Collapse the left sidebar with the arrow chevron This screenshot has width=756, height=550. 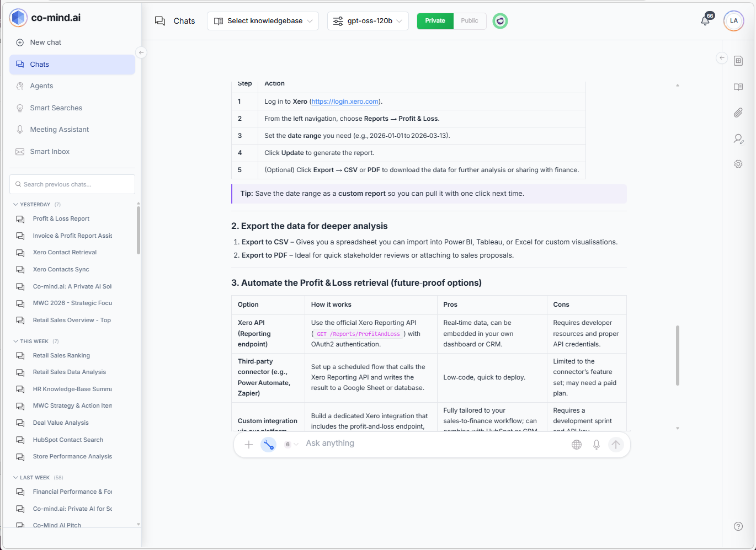click(141, 52)
